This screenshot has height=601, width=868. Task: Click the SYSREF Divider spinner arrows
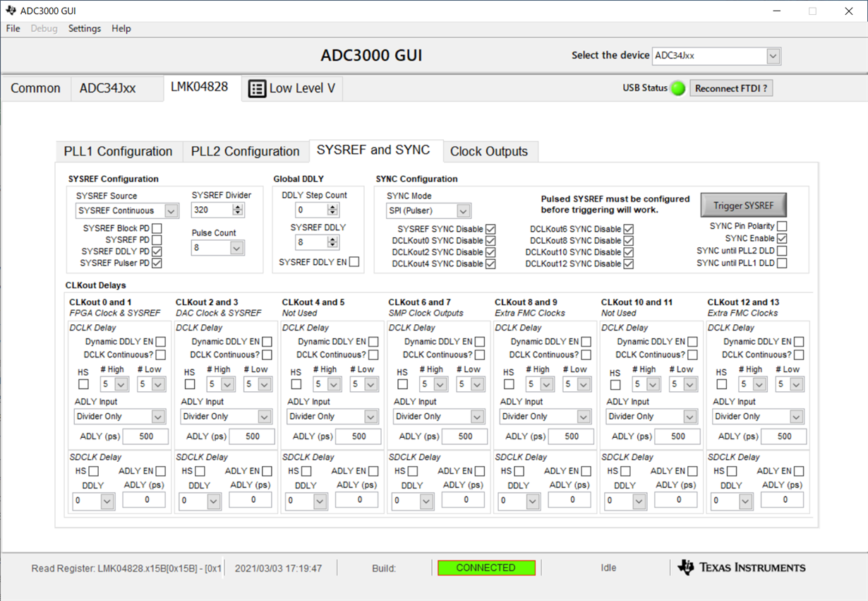238,210
